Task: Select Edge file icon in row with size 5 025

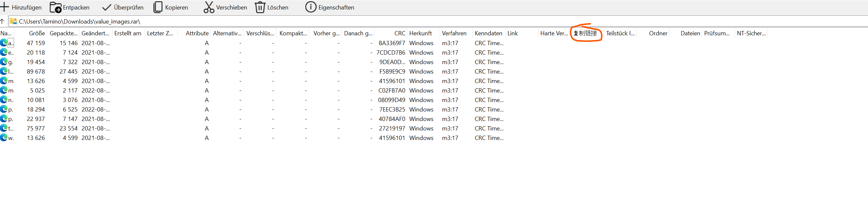Action: click(x=4, y=91)
